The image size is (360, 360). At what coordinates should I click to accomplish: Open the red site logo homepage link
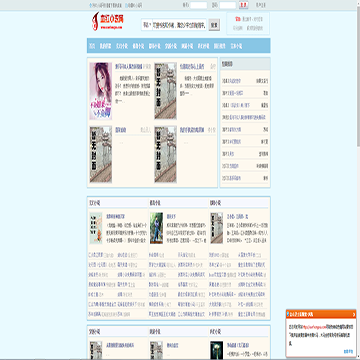[108, 21]
